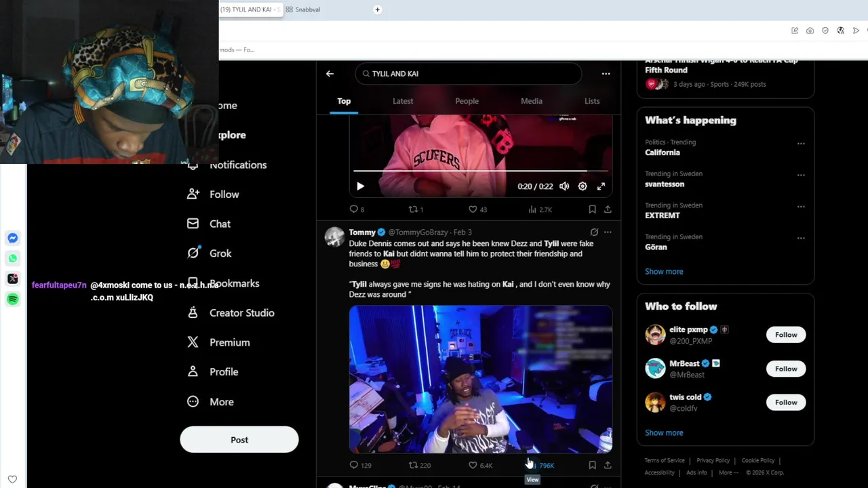Screen dimensions: 868x488
Task: Follow MrBeast
Action: [x=786, y=369]
